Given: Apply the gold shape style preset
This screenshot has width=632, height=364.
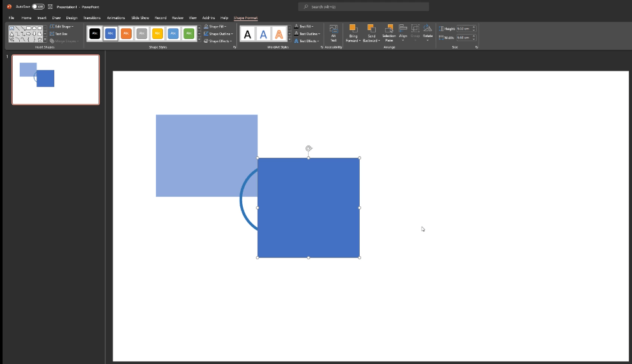Looking at the screenshot, I should click(x=158, y=34).
